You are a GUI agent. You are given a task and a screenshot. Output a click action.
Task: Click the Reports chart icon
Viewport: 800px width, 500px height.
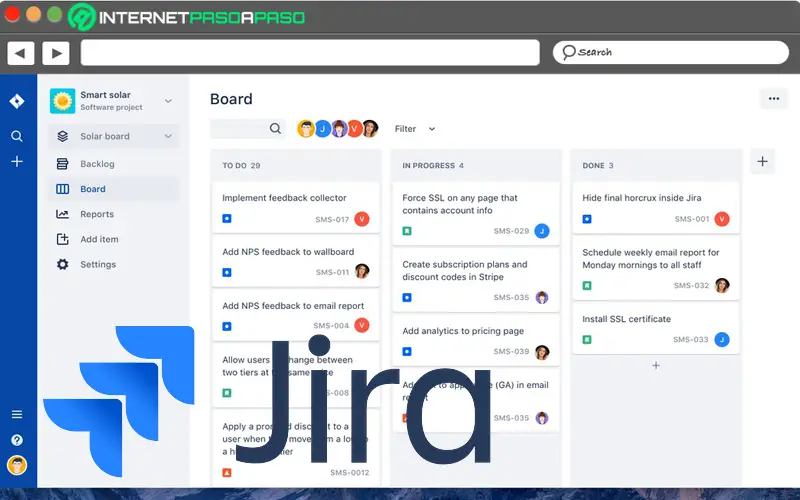click(62, 214)
